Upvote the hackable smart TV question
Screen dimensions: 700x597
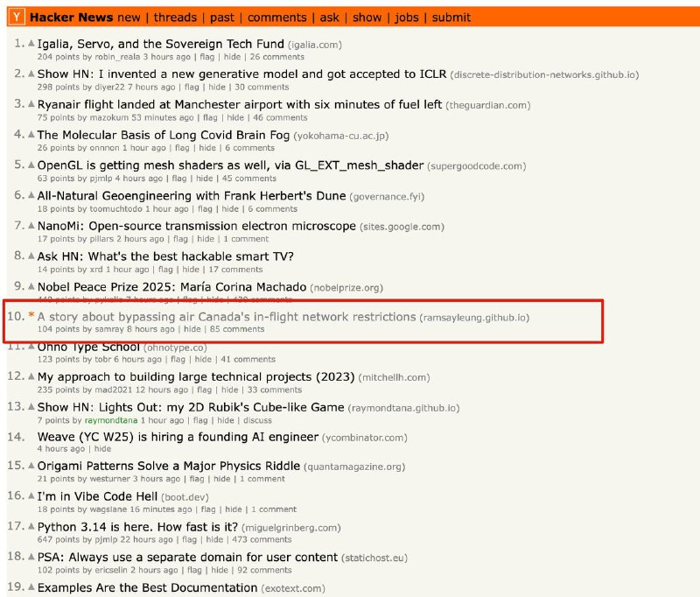point(31,256)
